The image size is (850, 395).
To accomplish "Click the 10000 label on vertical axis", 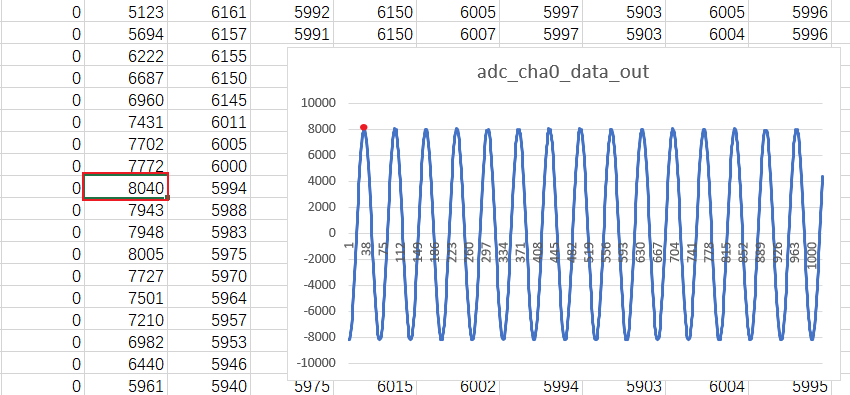I will tap(318, 103).
